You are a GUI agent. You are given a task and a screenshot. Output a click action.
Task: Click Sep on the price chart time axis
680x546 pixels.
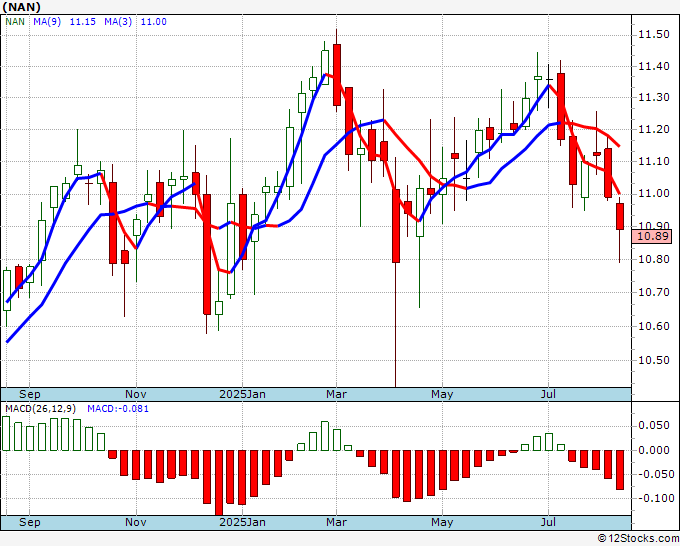pos(29,394)
